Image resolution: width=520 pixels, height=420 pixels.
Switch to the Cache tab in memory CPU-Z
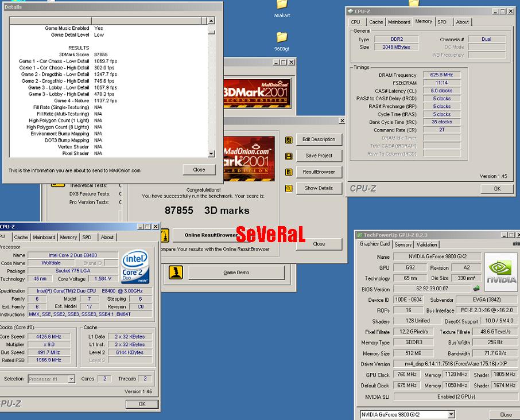coord(376,22)
